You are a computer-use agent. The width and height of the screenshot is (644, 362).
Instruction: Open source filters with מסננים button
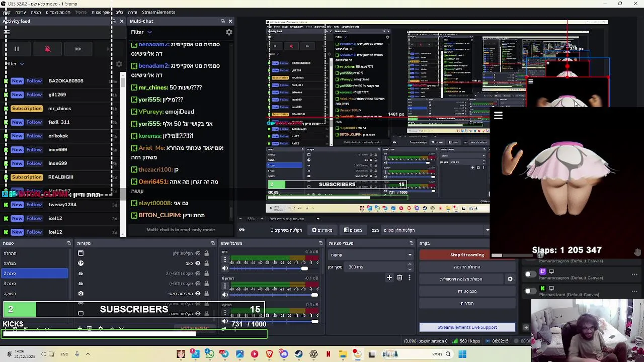(353, 230)
